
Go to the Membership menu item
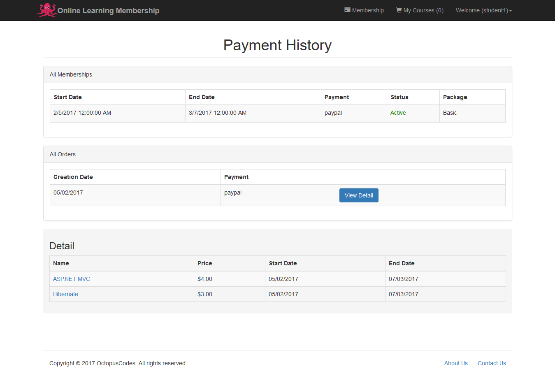point(368,10)
